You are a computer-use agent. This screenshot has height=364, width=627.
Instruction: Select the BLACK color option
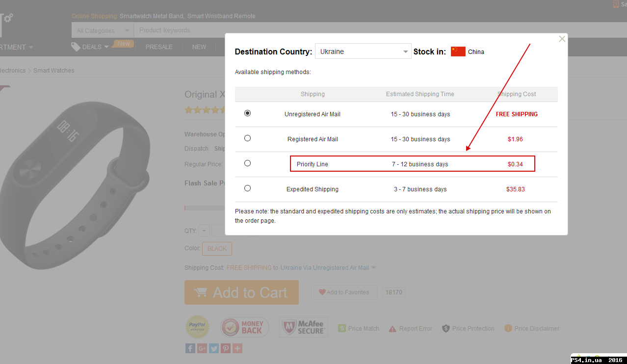[217, 249]
